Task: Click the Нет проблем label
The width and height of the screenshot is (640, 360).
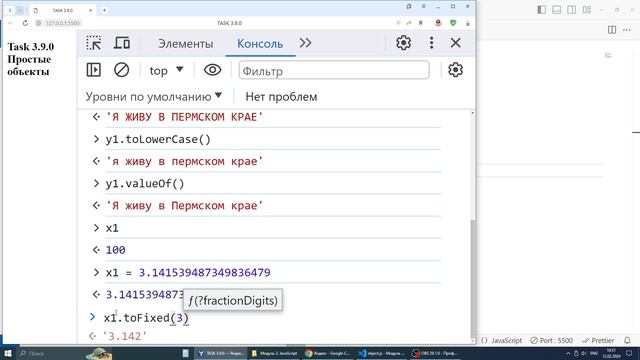Action: [281, 97]
